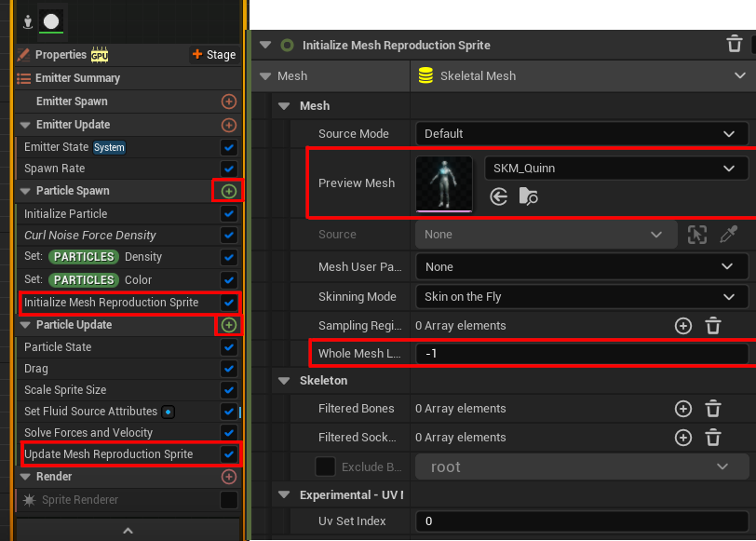Select the Set PARTICLES Color module
This screenshot has height=541, width=756.
click(128, 279)
